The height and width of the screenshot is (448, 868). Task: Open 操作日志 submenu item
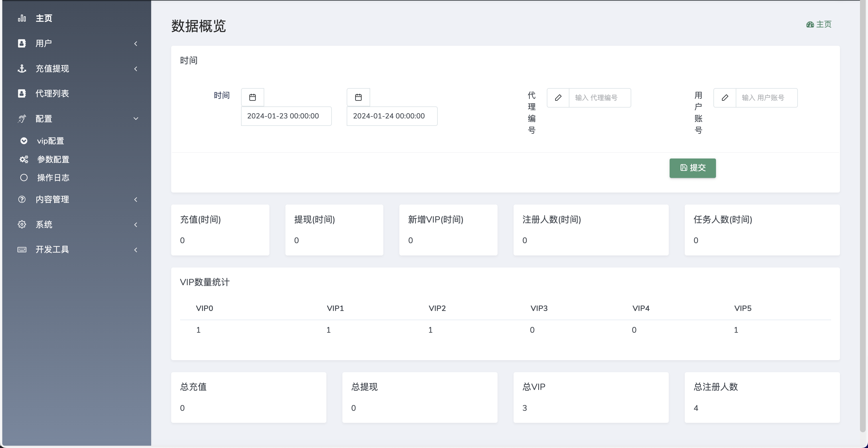(x=77, y=178)
